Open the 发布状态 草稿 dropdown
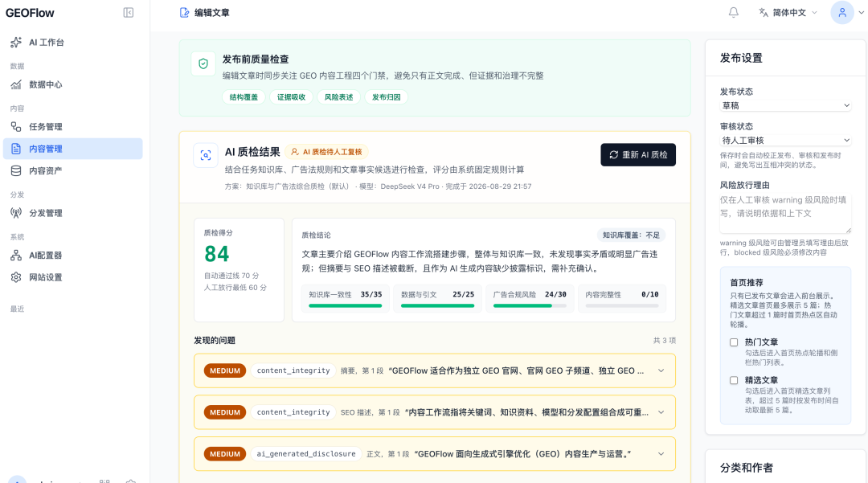This screenshot has width=868, height=483. coord(785,105)
